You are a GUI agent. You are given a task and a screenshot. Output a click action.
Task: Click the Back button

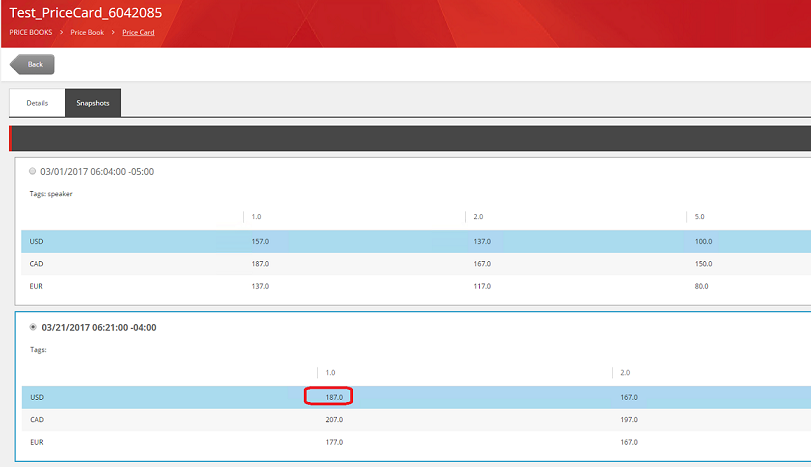coord(33,64)
